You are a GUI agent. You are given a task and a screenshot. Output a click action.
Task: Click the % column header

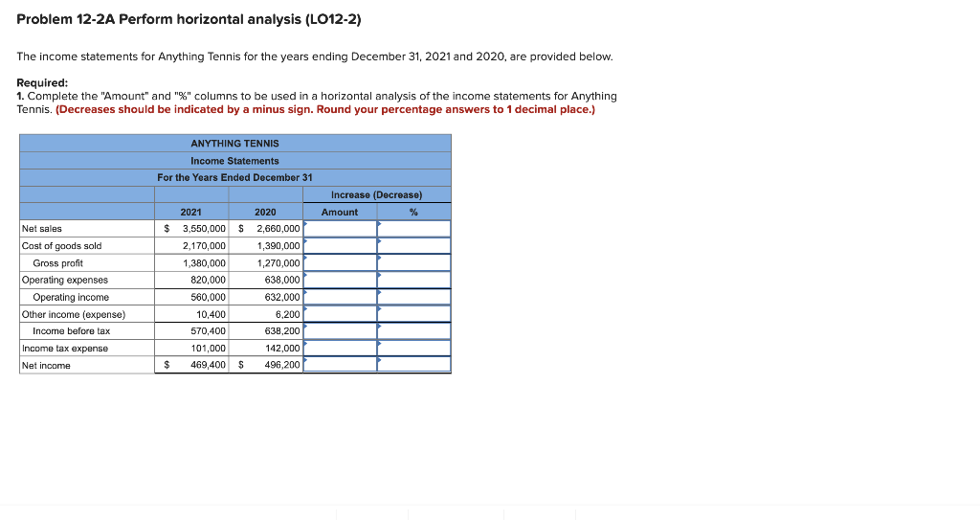coord(413,213)
